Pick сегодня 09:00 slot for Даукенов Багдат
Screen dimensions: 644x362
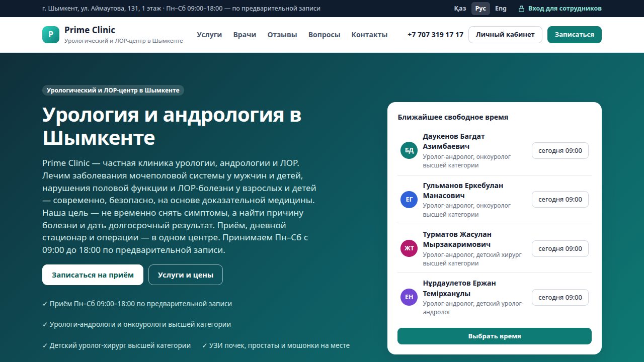pos(560,150)
